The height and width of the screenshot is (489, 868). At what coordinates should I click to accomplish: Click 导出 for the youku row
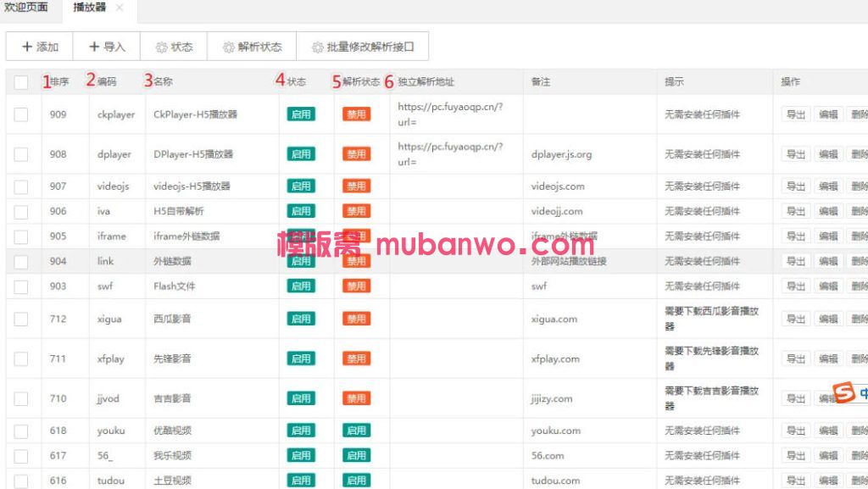click(x=796, y=431)
